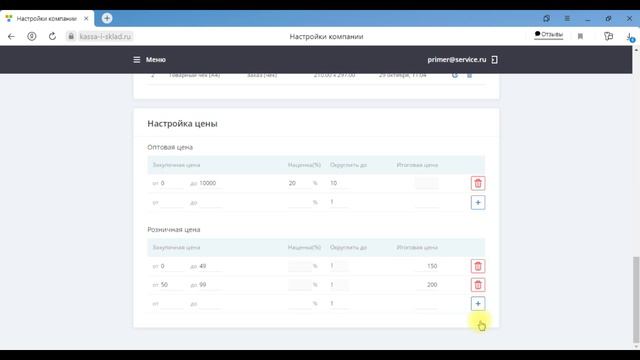Close the Настройки компании tab
640x360 pixels.
coord(86,18)
